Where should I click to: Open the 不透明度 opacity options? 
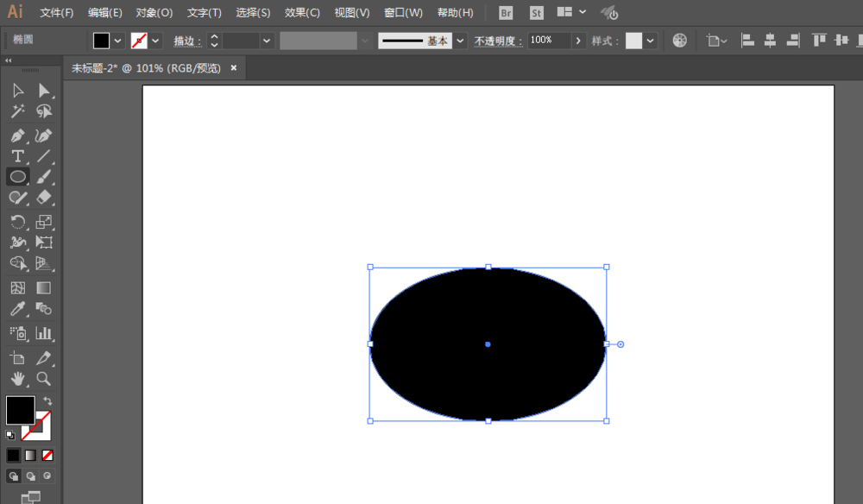(x=578, y=40)
